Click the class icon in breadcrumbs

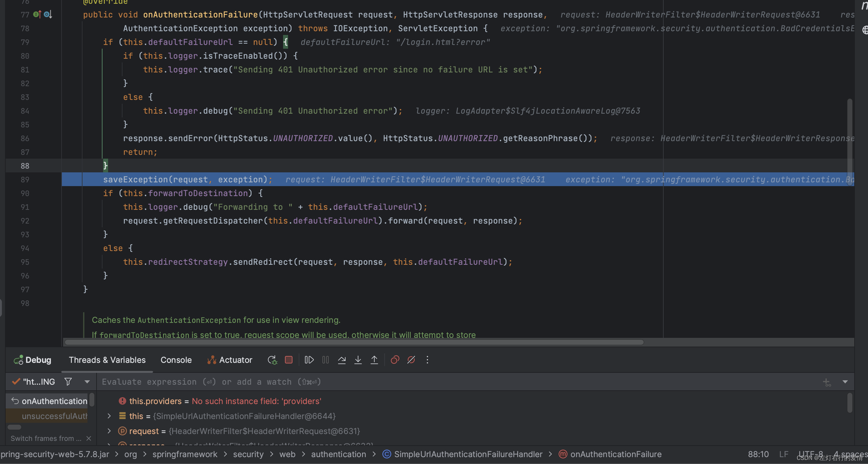tap(387, 454)
